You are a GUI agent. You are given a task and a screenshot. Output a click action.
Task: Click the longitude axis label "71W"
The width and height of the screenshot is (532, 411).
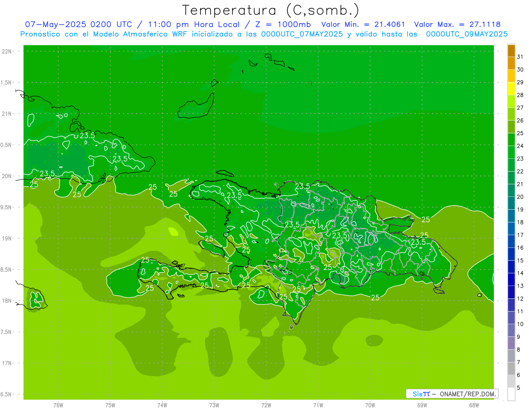pyautogui.click(x=318, y=405)
